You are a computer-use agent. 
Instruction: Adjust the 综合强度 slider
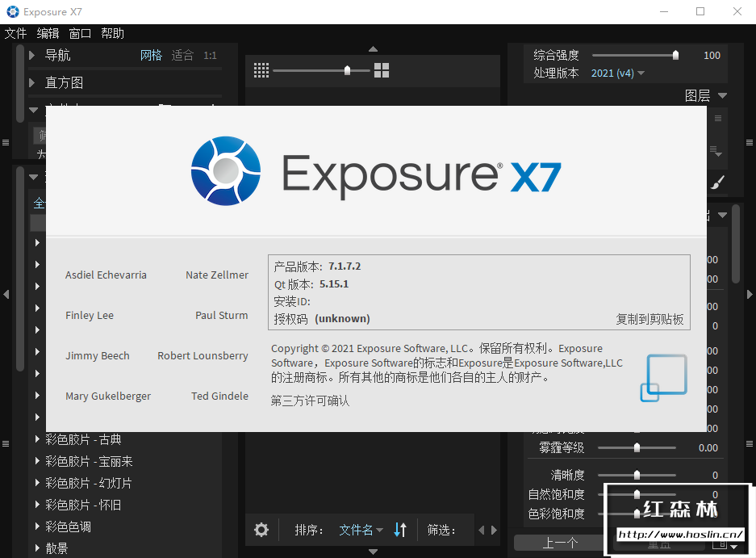coord(675,55)
